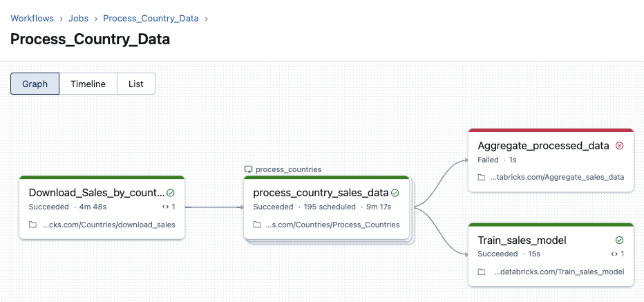Click the folder icon in Train_sales_model node
Image resolution: width=644 pixels, height=302 pixels.
482,272
